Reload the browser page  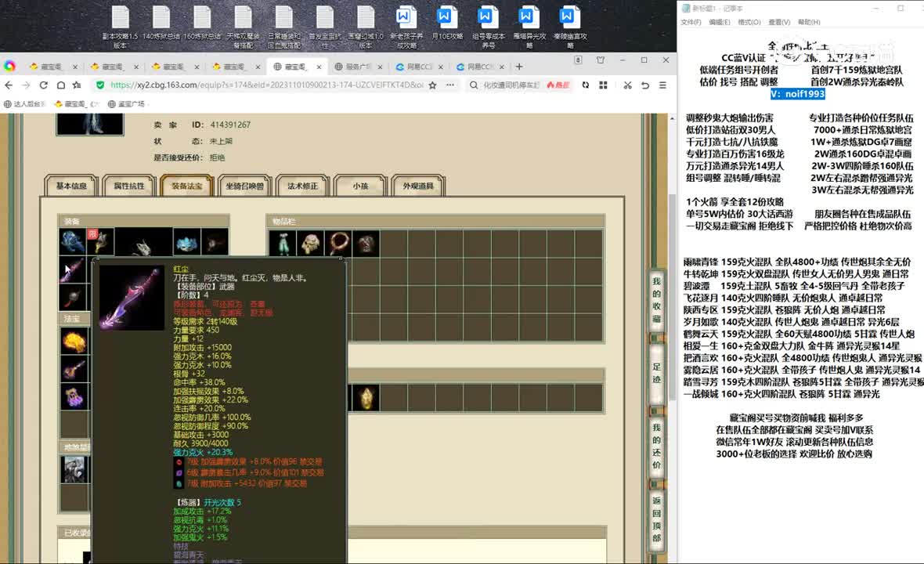click(x=43, y=85)
